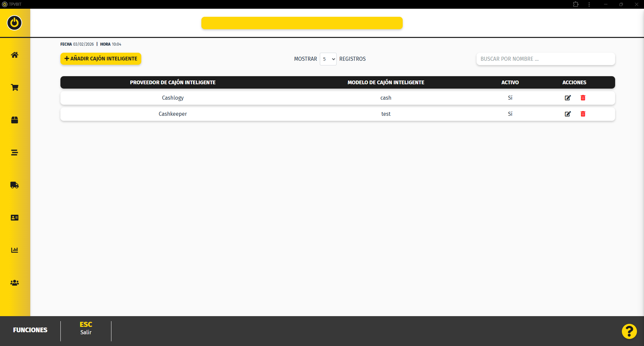Open the users group icon in sidebar
The width and height of the screenshot is (644, 346).
coord(14,283)
